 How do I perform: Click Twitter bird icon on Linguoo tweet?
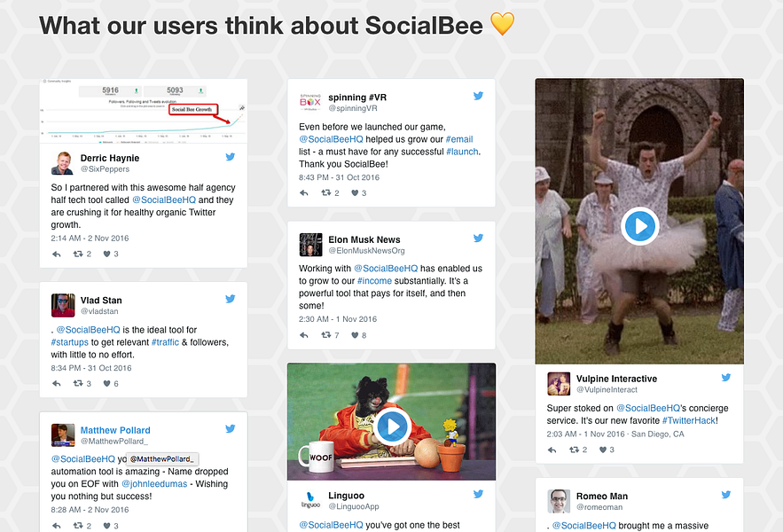478,494
